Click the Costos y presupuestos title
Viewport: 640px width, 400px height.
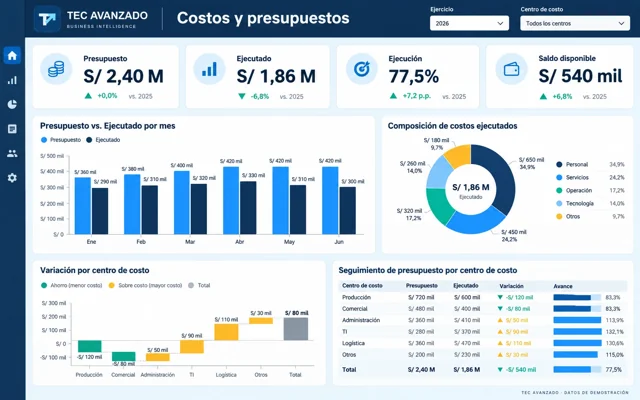coord(263,18)
